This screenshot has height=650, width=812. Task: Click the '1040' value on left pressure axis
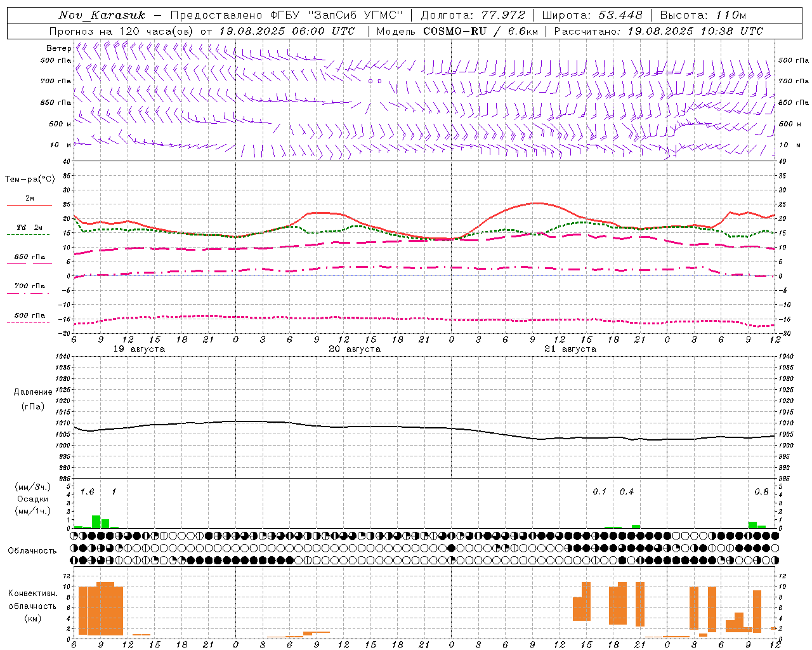click(62, 357)
